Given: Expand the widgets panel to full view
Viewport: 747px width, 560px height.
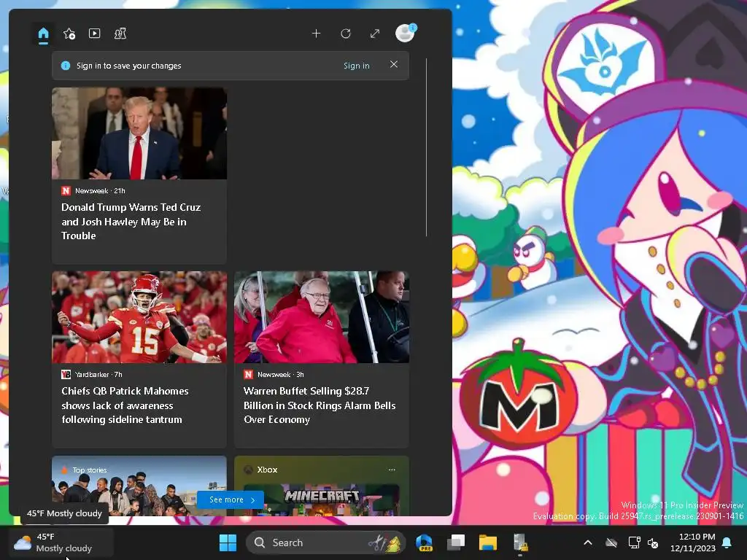Looking at the screenshot, I should click(x=375, y=34).
